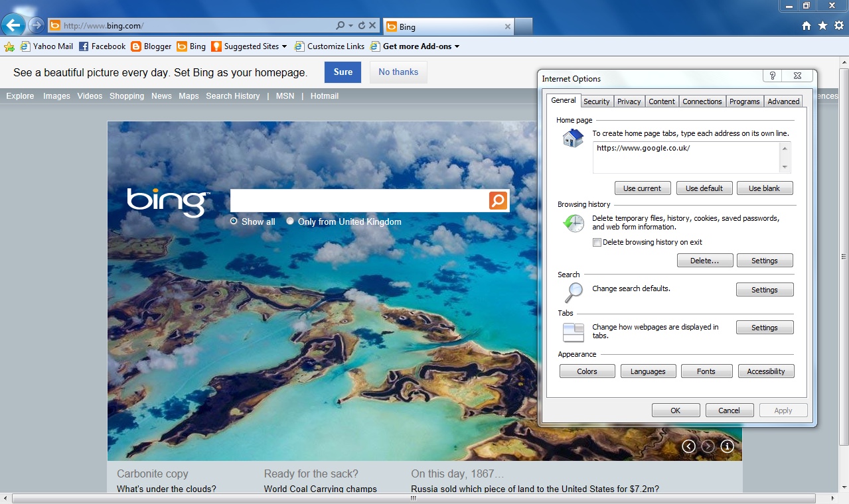The width and height of the screenshot is (849, 504).
Task: Open Favorites star icon at top right
Action: (822, 26)
